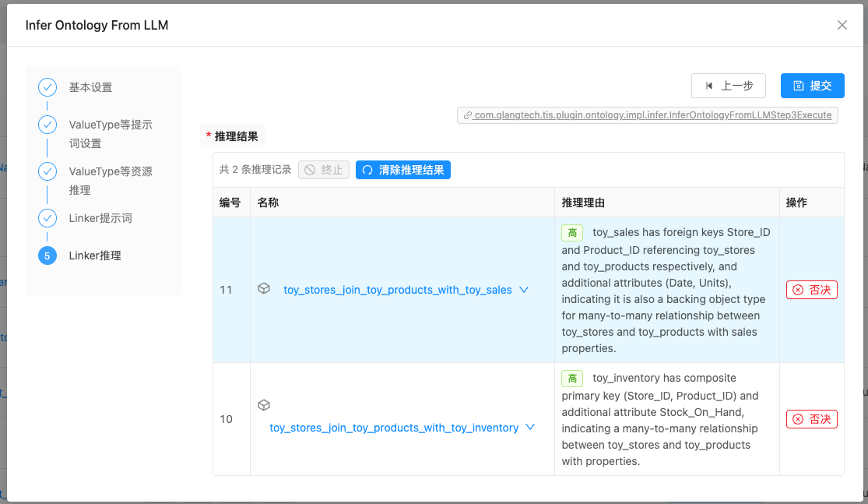Reject row 10 with 否决 button
Screen dimensions: 868x504
811,419
